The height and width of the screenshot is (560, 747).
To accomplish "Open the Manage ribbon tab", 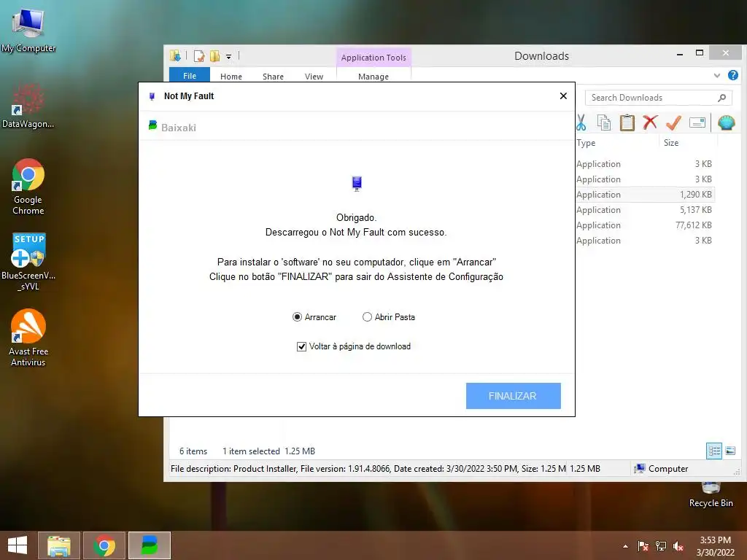I will (x=373, y=76).
